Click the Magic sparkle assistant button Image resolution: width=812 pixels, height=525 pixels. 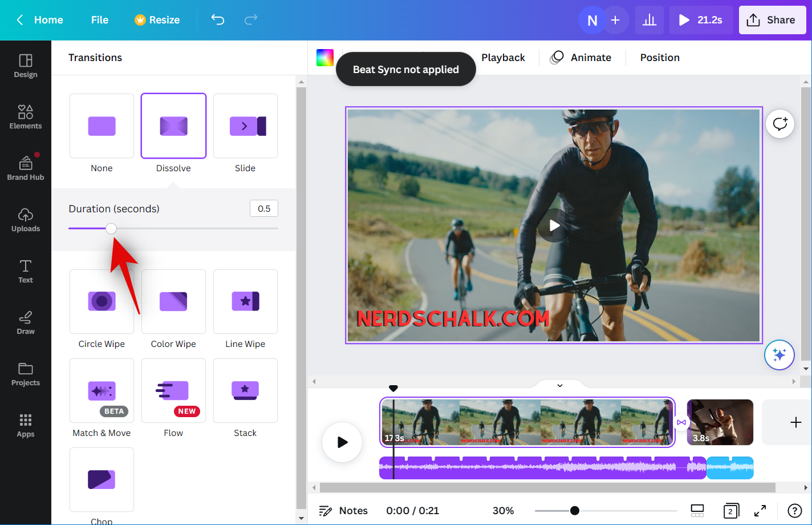(x=779, y=355)
